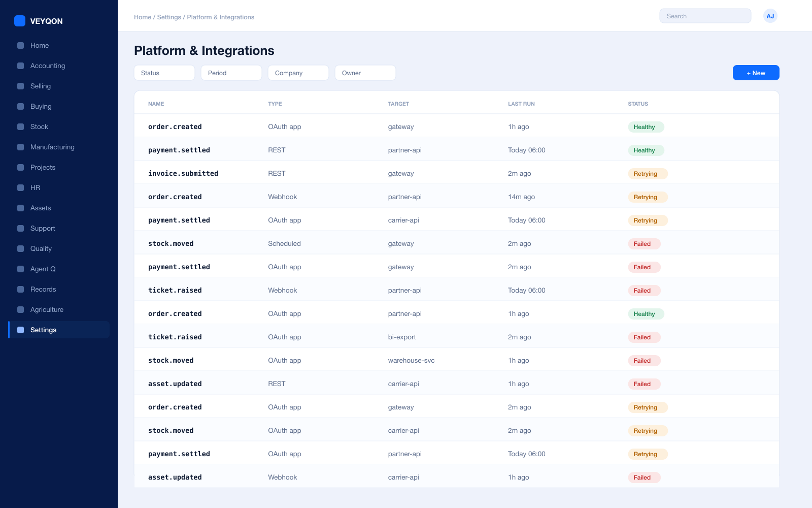Viewport: 812px width, 508px height.
Task: Click asset.updated in the Webhook row
Action: (175, 477)
